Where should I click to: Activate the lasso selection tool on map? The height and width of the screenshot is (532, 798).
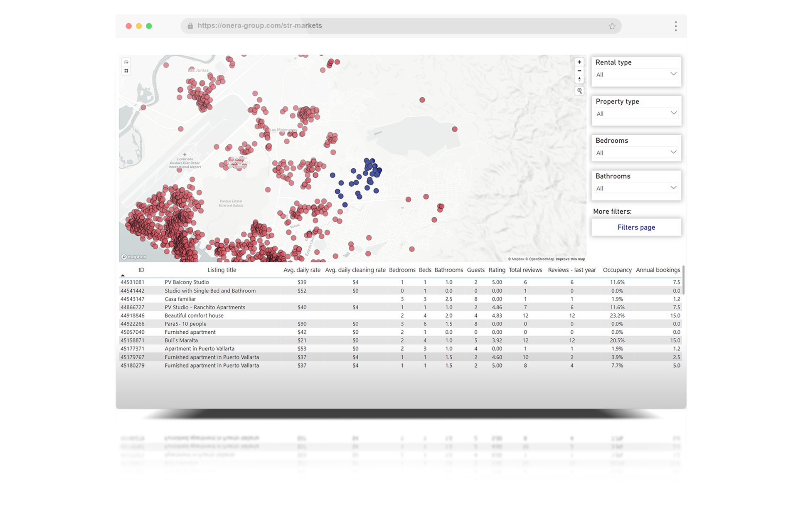point(126,62)
